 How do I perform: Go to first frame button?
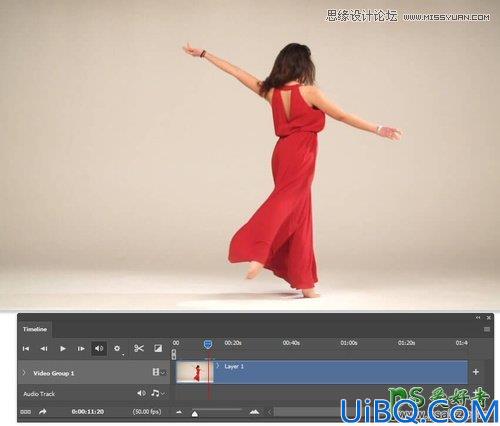[26, 349]
